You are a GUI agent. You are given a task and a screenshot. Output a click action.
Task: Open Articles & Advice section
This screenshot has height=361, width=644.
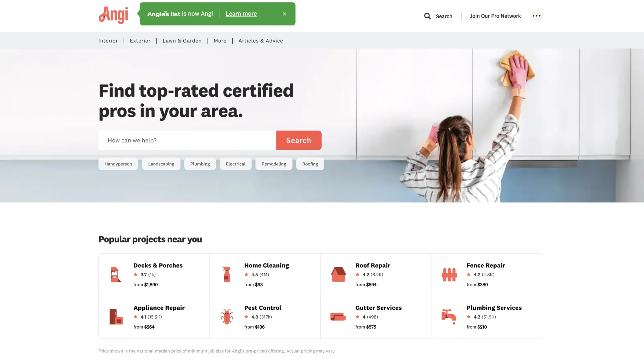pyautogui.click(x=261, y=41)
